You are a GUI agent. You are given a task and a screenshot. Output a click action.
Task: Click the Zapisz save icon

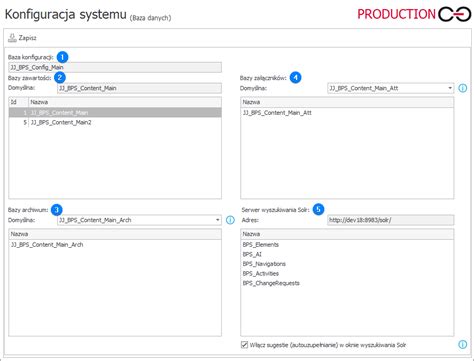click(12, 38)
